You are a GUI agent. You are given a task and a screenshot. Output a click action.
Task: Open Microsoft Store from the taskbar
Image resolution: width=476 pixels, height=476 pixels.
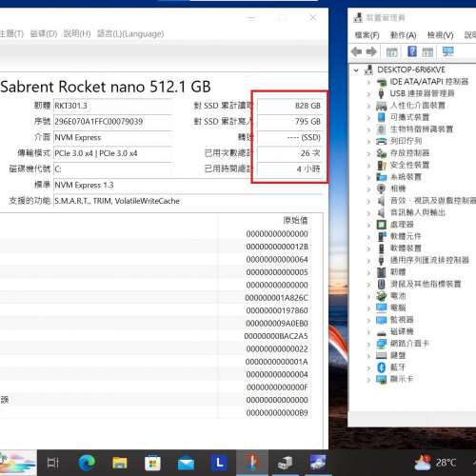[152, 464]
